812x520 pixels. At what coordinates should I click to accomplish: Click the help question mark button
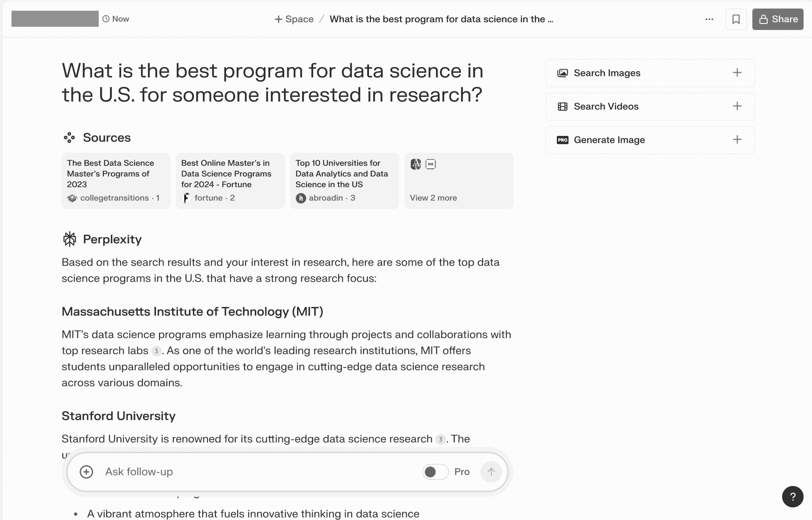(x=792, y=496)
